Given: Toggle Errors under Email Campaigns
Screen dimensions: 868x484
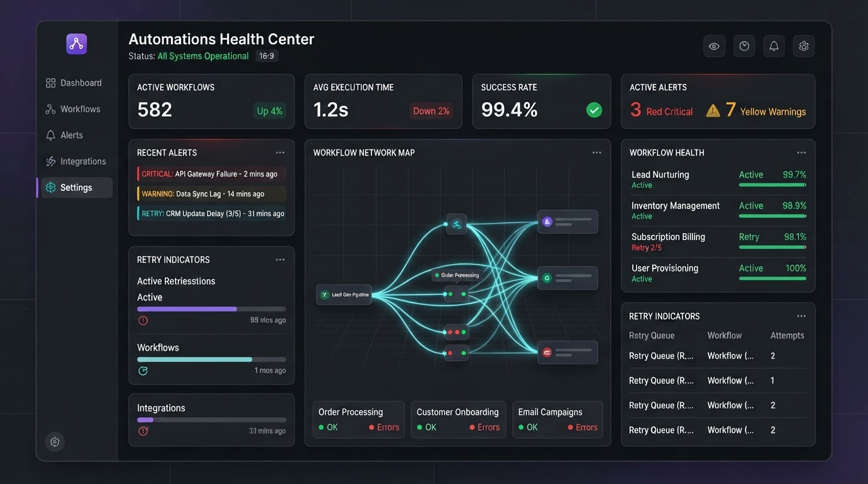Looking at the screenshot, I should (582, 427).
